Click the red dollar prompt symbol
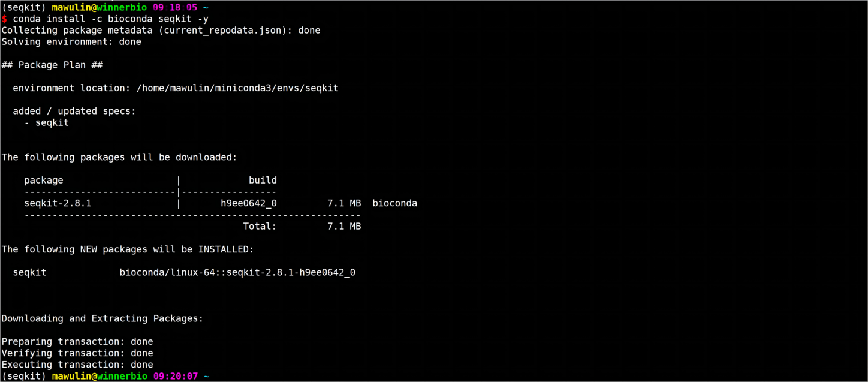Viewport: 868px width, 382px height. click(x=4, y=19)
